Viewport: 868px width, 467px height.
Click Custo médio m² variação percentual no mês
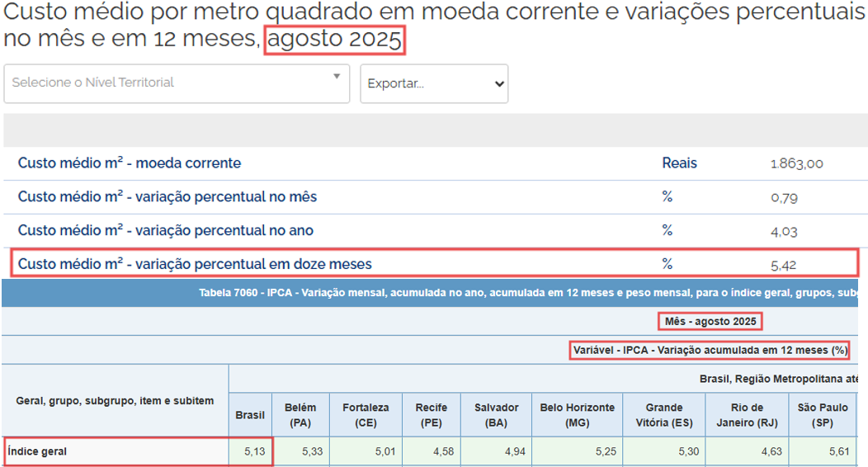pyautogui.click(x=167, y=197)
